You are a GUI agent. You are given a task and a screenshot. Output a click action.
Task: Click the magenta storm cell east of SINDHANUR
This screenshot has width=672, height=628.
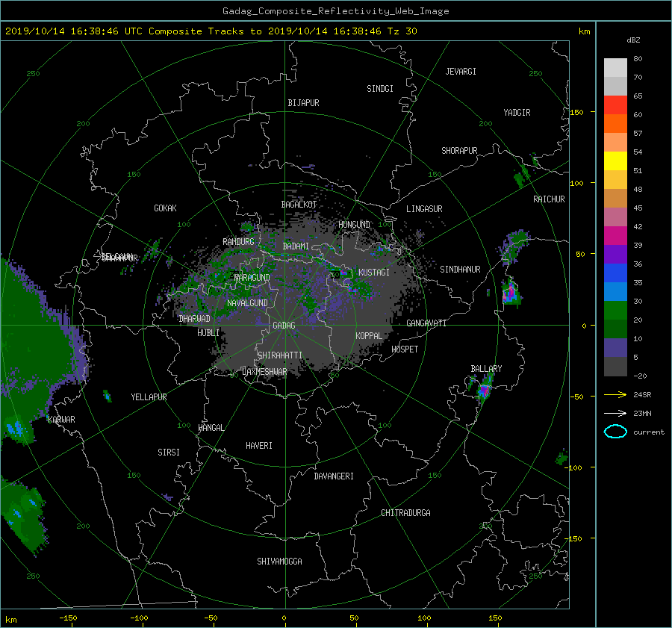point(510,293)
